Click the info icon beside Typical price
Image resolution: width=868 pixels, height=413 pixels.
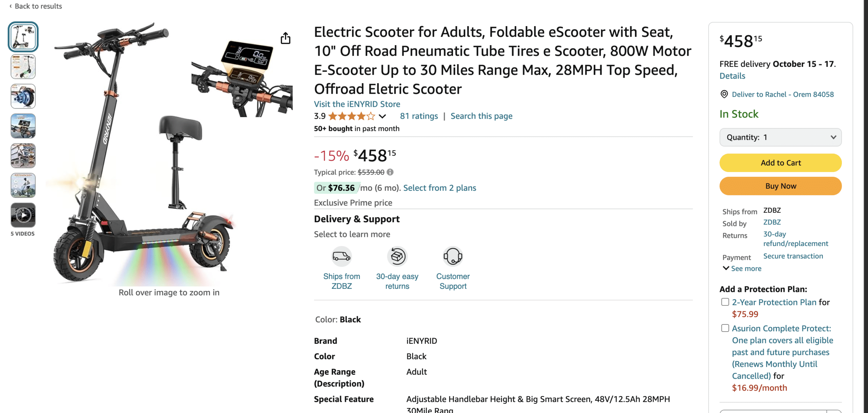(x=390, y=172)
